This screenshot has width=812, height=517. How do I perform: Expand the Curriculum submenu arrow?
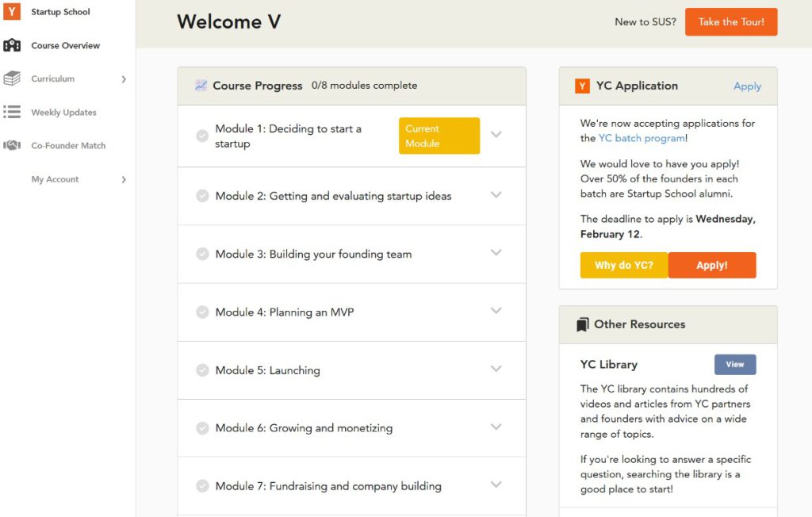coord(124,79)
